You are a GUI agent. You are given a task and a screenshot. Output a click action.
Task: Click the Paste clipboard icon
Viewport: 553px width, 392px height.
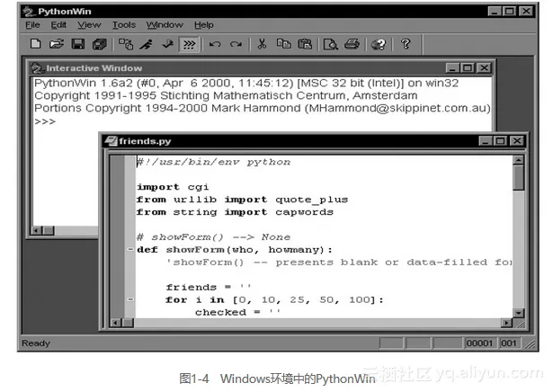(x=305, y=44)
